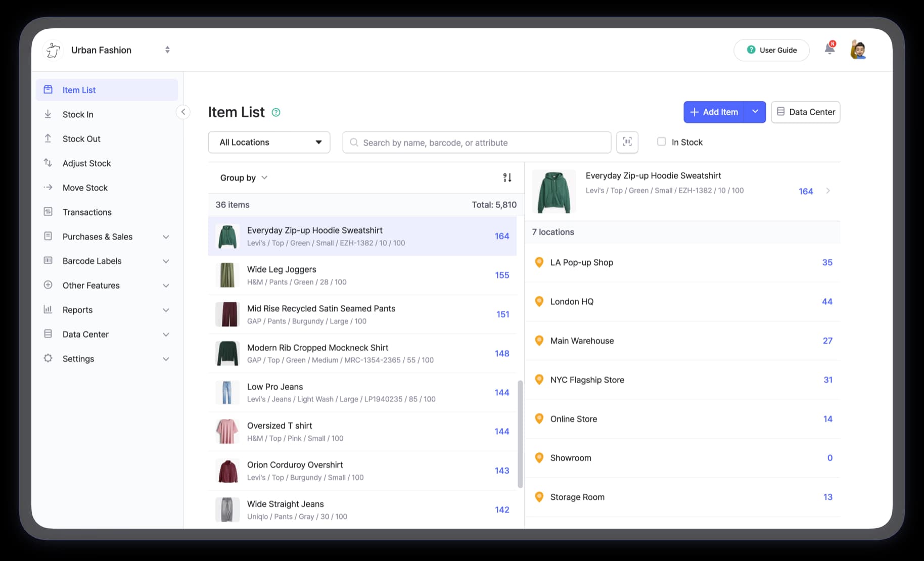
Task: Expand Reports submenu
Action: [166, 310]
